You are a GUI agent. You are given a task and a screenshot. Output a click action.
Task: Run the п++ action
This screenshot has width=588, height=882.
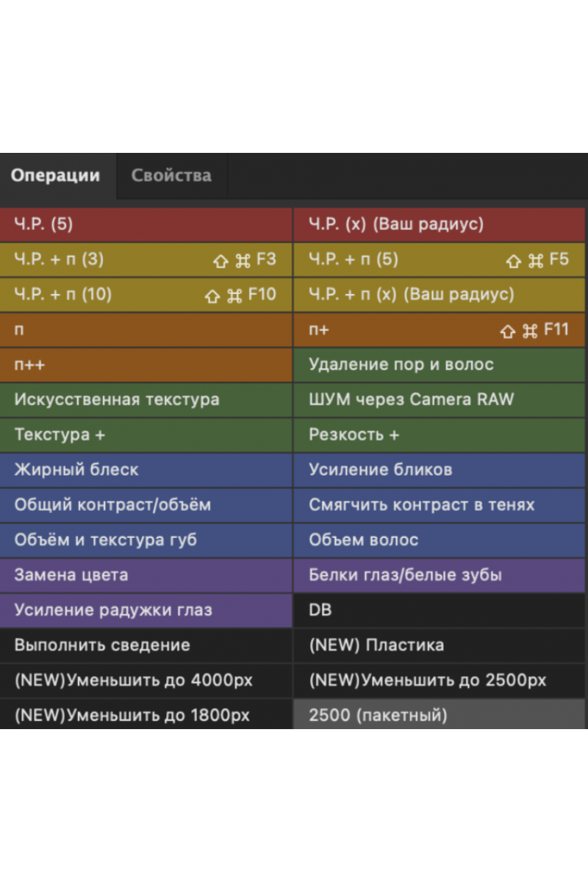[146, 365]
